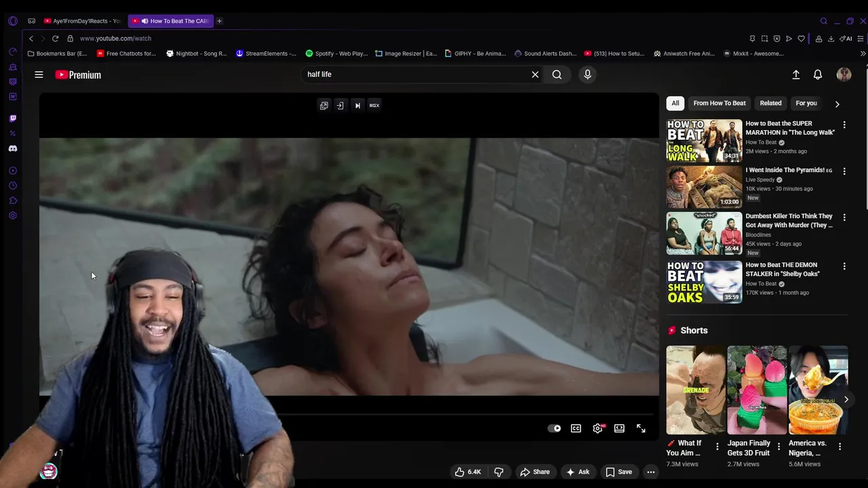Toggle theater mode on the player
Screen dimensions: 868x488
619,428
